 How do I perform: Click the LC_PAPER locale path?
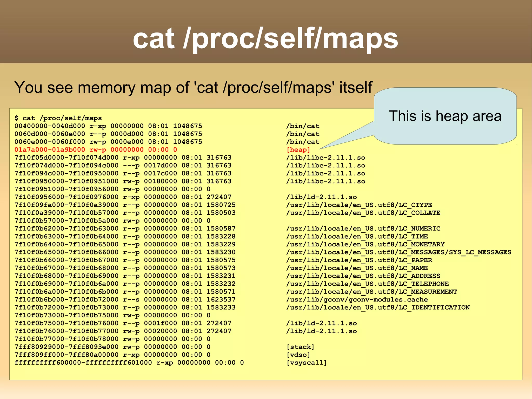pyautogui.click(x=359, y=260)
